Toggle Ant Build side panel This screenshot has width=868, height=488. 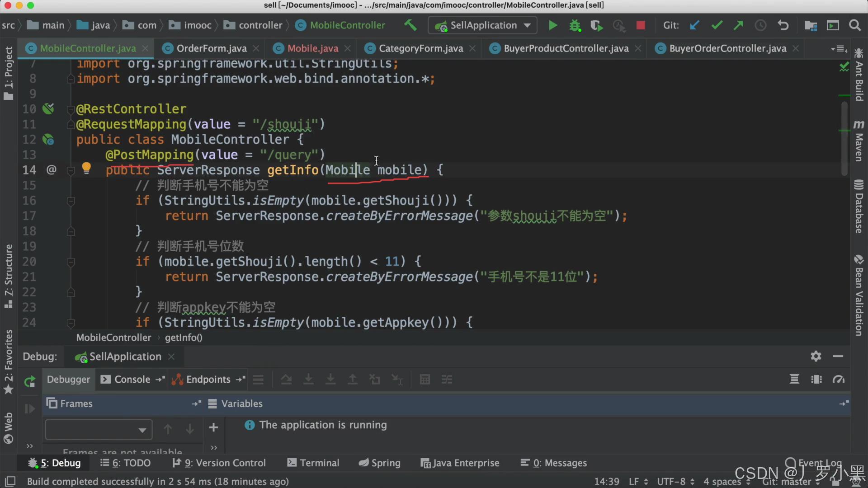click(x=859, y=75)
